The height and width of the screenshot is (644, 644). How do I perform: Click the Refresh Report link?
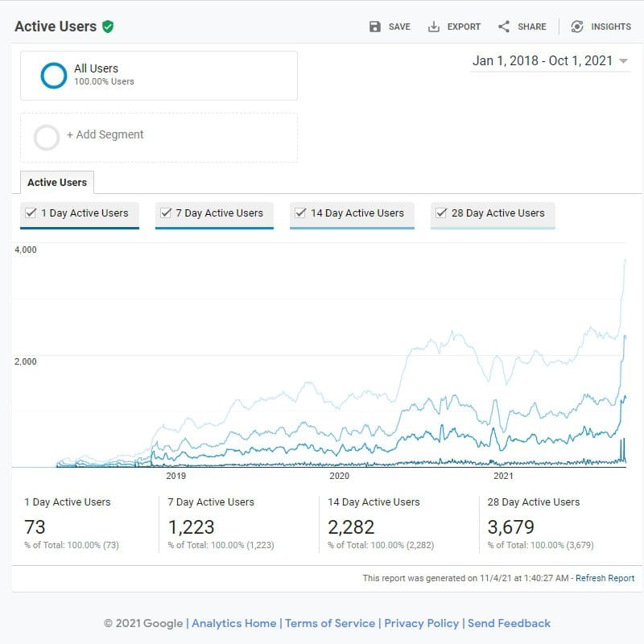605,578
